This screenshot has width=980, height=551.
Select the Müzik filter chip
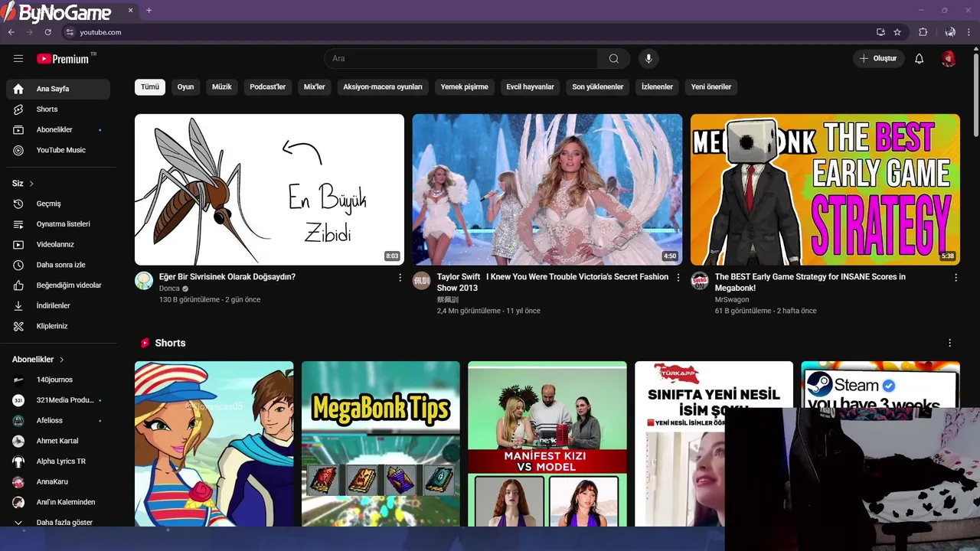click(222, 87)
